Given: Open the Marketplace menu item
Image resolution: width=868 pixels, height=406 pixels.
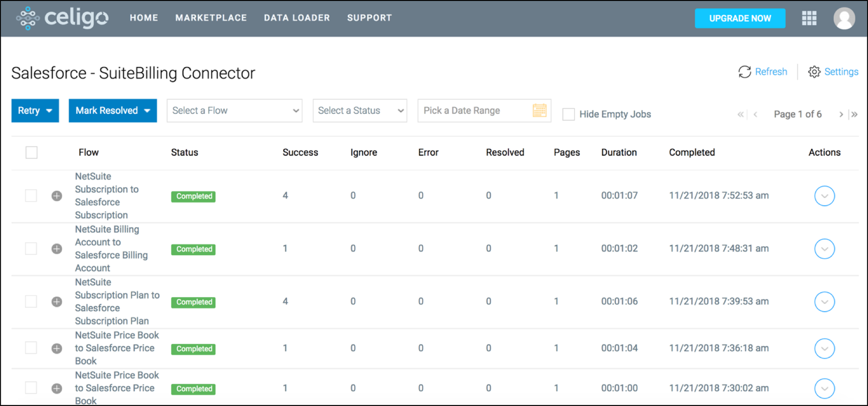Looking at the screenshot, I should [211, 18].
